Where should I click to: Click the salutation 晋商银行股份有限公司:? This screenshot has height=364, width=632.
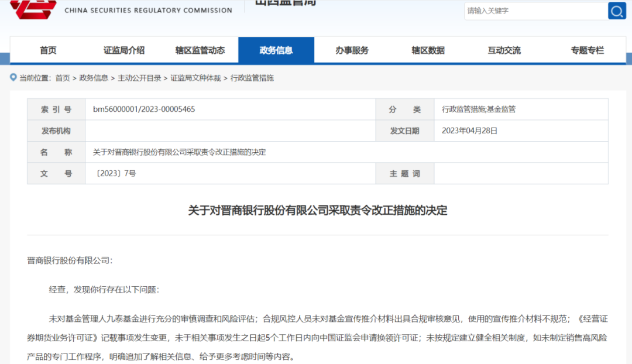click(x=70, y=260)
